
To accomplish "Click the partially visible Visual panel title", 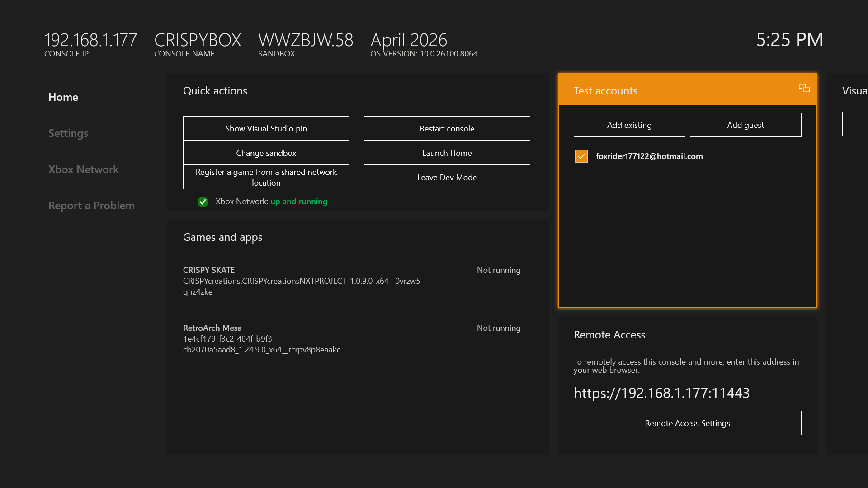I will click(x=855, y=91).
